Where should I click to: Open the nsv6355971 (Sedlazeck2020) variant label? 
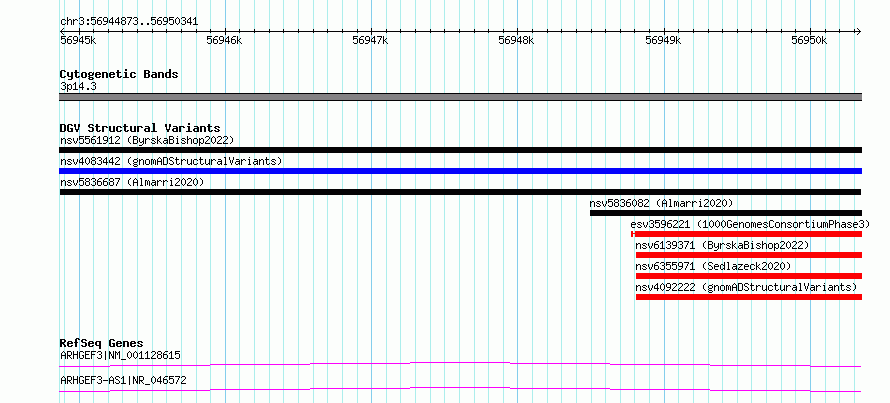point(713,266)
